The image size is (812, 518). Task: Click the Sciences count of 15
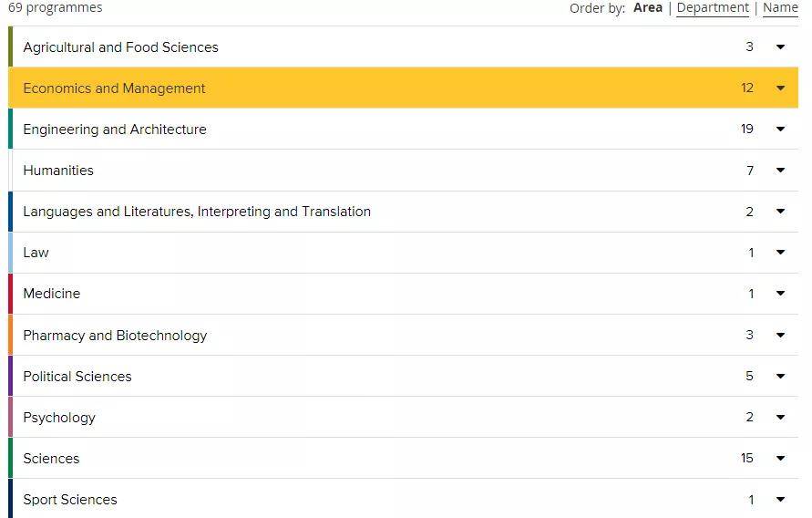pos(746,458)
